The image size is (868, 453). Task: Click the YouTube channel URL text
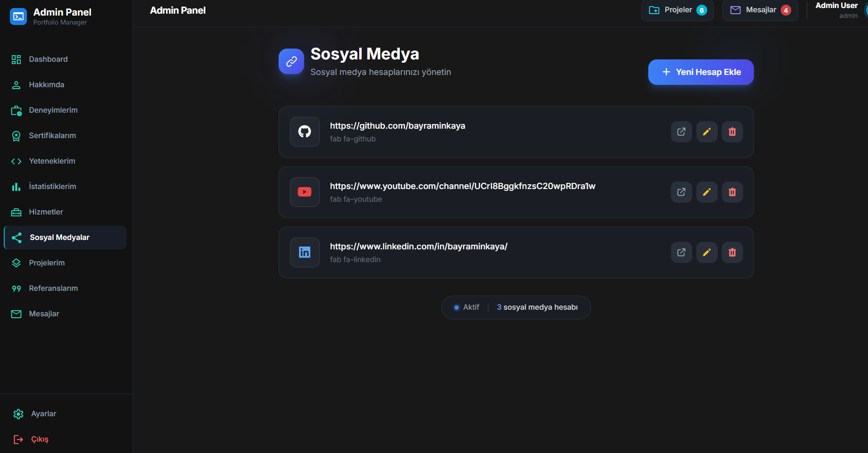(463, 186)
